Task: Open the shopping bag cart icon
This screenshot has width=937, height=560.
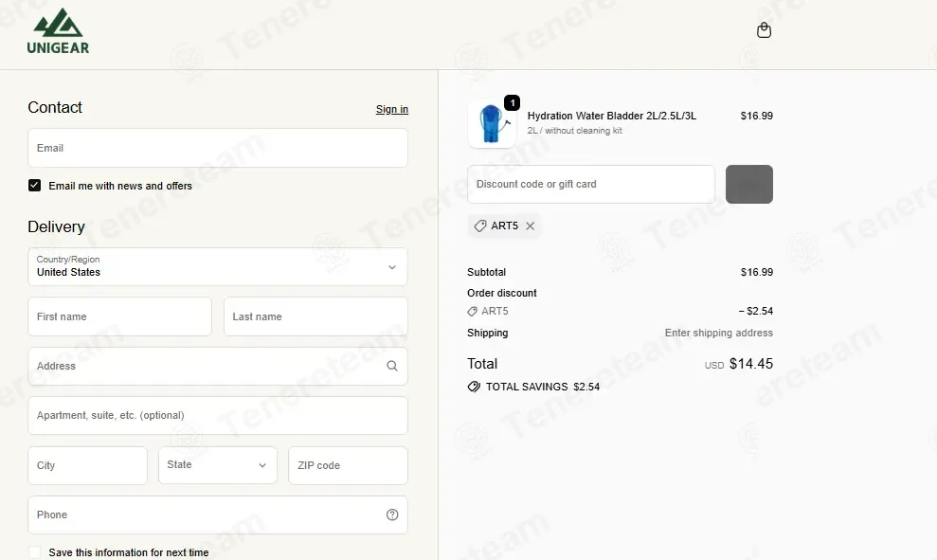Action: (x=764, y=30)
